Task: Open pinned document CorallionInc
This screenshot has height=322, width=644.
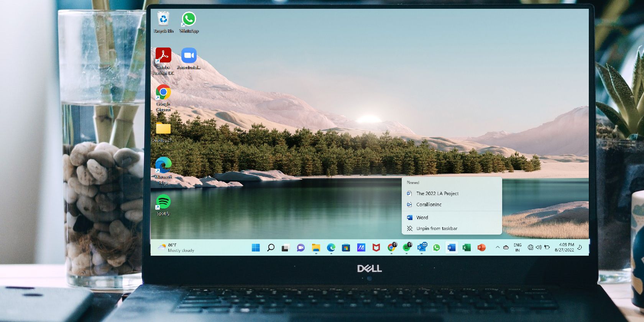Action: [x=452, y=205]
